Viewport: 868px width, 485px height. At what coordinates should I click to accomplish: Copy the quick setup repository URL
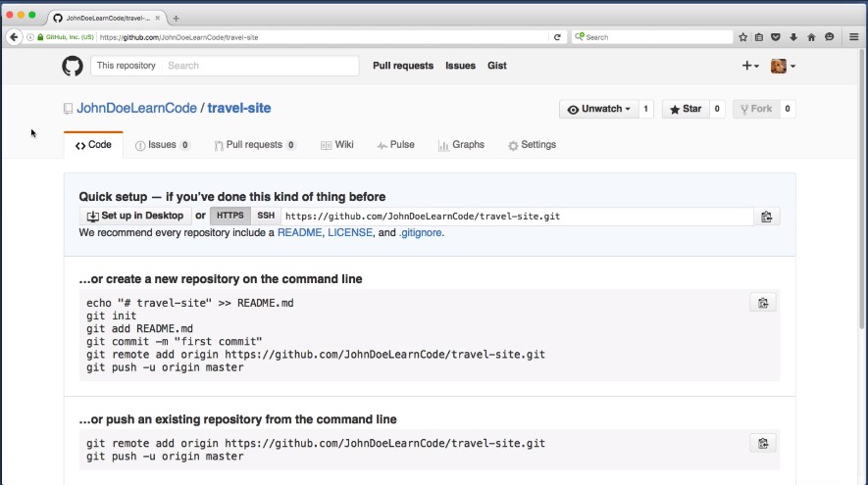click(766, 217)
